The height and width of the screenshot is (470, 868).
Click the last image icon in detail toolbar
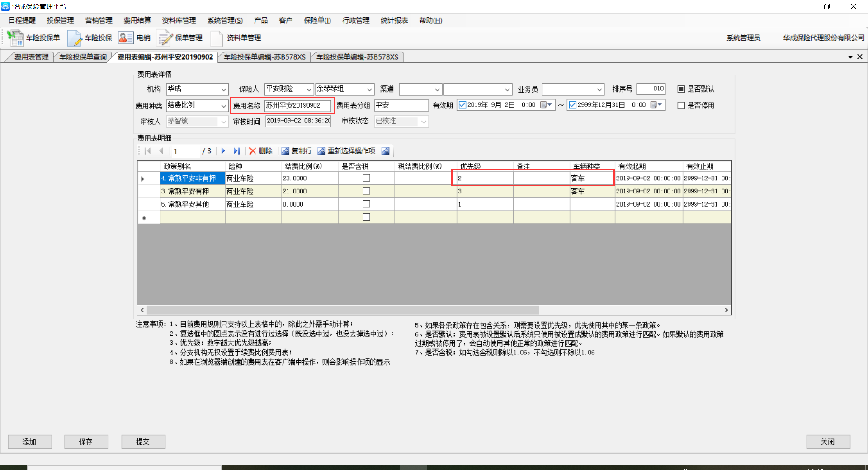point(385,151)
